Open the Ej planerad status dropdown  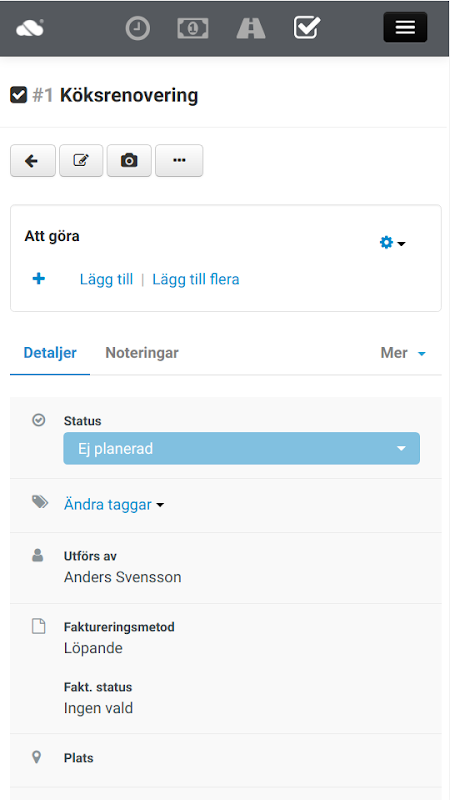241,448
